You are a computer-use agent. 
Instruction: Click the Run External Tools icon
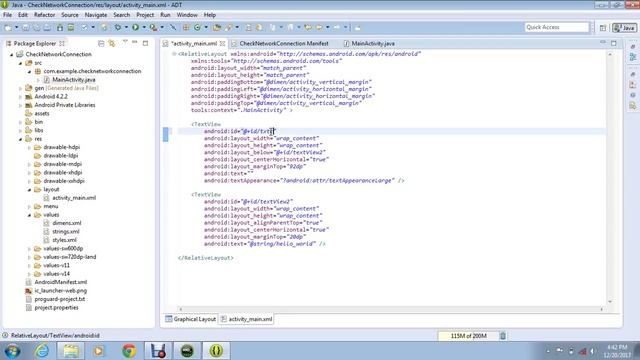tap(153, 27)
